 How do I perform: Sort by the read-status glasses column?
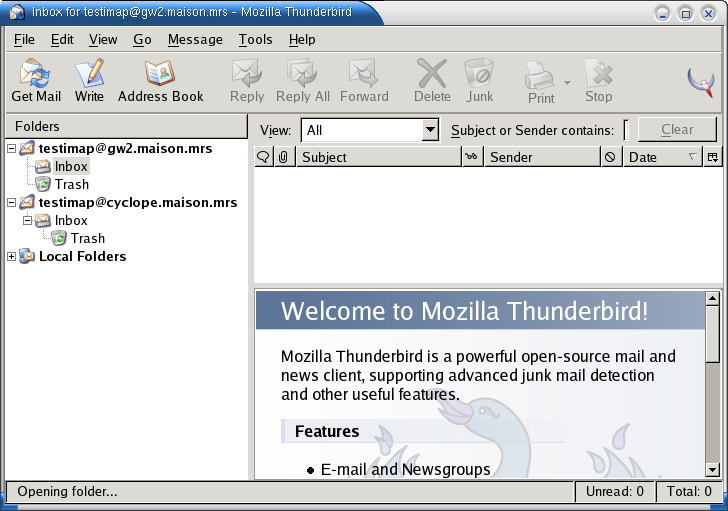pos(472,157)
